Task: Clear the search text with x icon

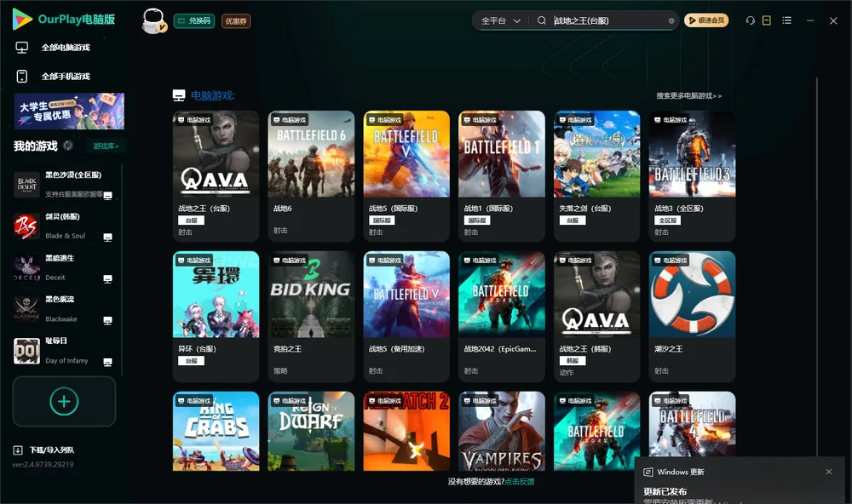Action: 671,20
